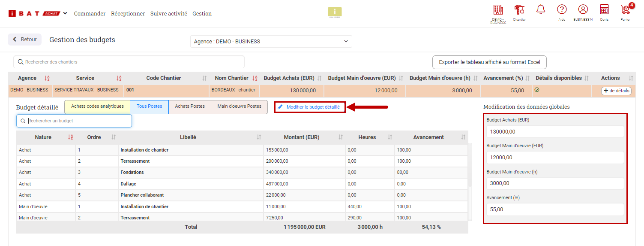This screenshot has width=644, height=246.
Task: Open the BUSINESS N user profile icon
Action: click(583, 9)
